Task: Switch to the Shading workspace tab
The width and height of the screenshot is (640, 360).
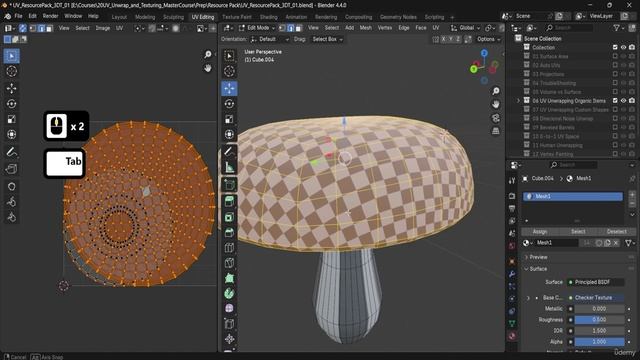Action: (x=269, y=17)
